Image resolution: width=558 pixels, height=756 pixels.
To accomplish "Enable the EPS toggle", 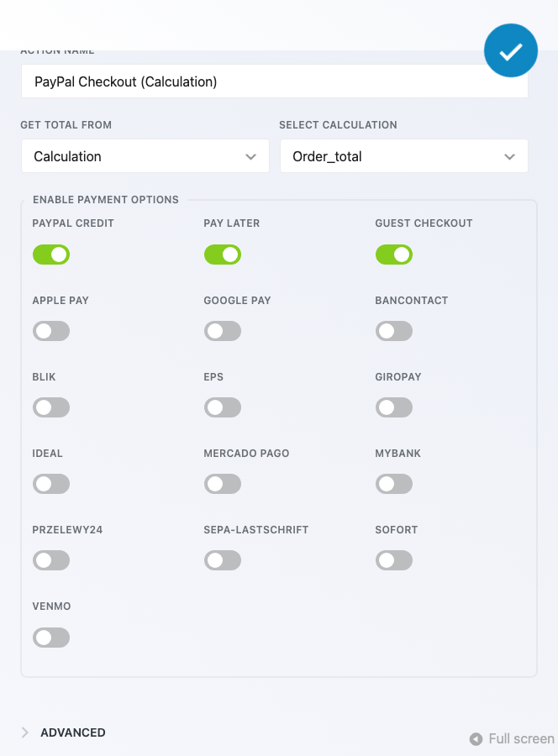I will [x=223, y=407].
